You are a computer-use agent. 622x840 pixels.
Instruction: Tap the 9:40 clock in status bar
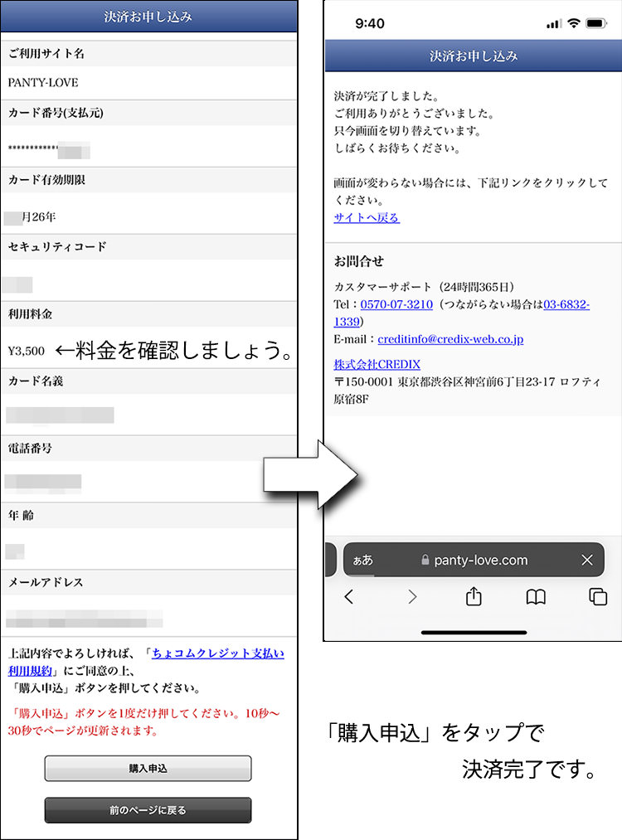click(370, 23)
